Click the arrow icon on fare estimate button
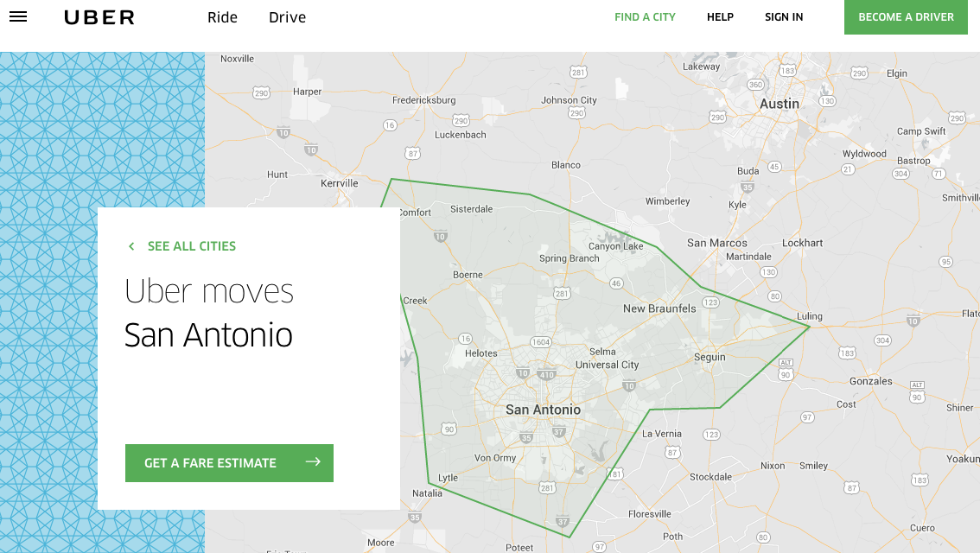The width and height of the screenshot is (980, 553). (x=313, y=461)
